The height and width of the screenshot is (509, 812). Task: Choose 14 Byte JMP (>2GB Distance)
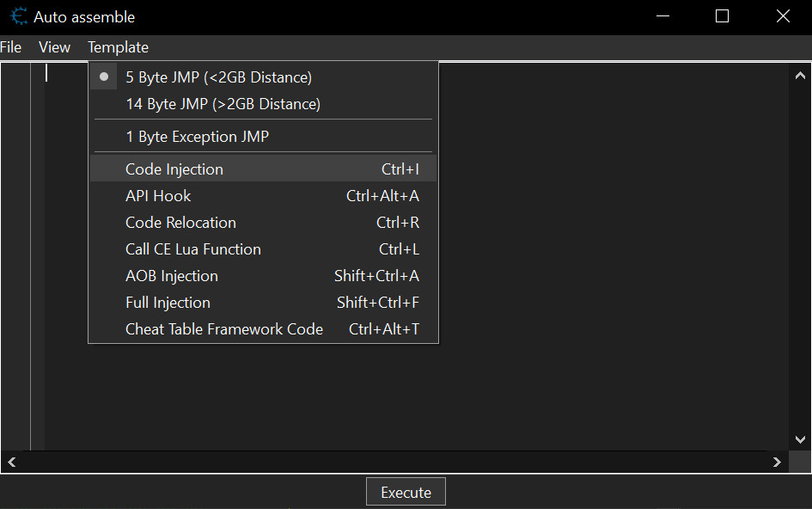(223, 104)
